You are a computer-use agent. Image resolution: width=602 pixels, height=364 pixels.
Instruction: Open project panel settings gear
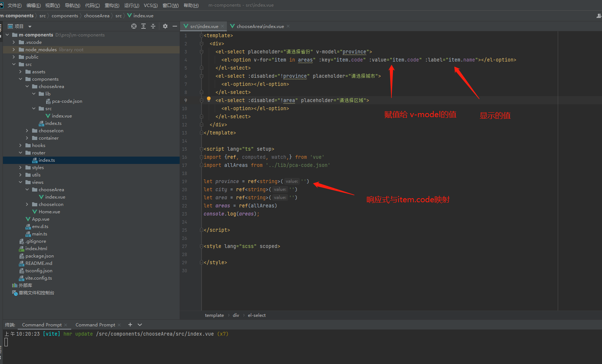165,26
